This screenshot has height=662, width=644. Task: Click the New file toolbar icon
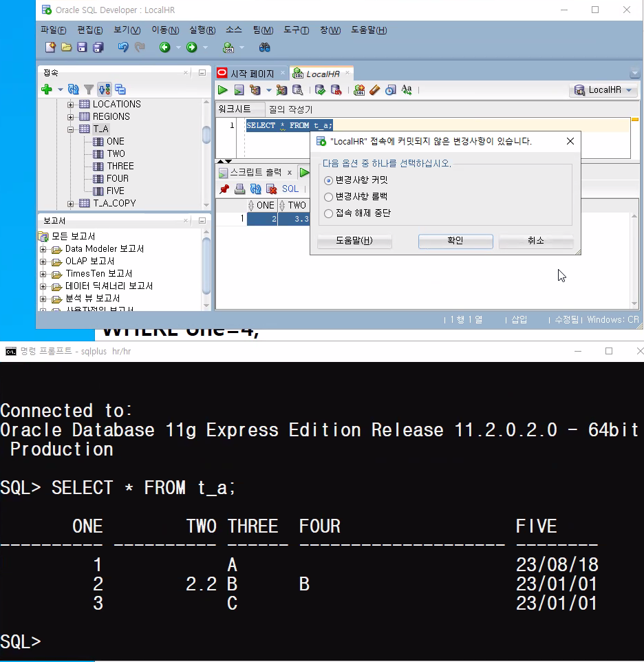click(50, 47)
